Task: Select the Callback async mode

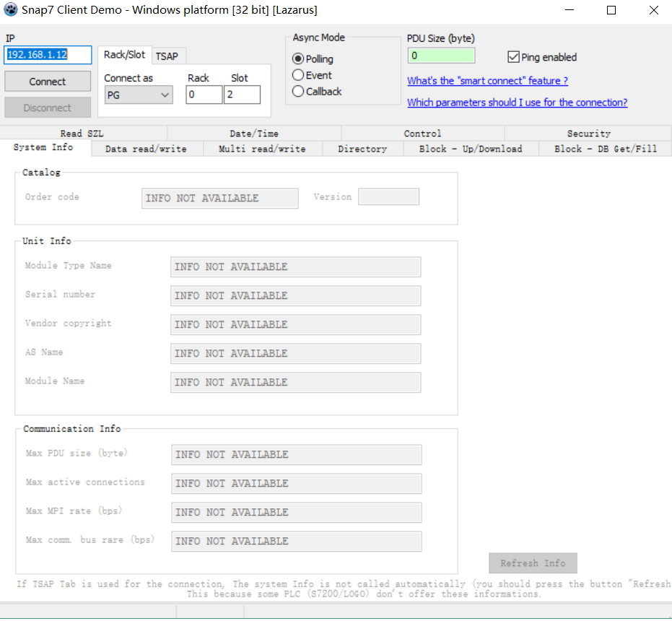Action: point(317,92)
